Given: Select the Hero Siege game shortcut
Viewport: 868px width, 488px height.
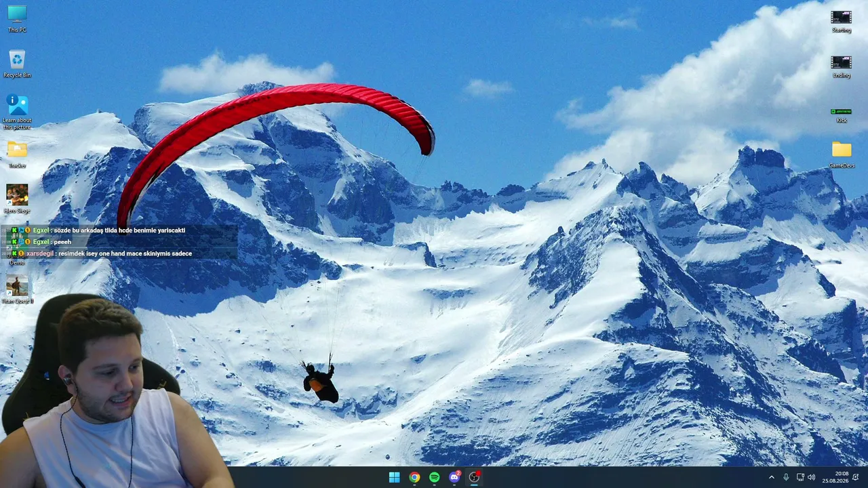Looking at the screenshot, I should 17,199.
